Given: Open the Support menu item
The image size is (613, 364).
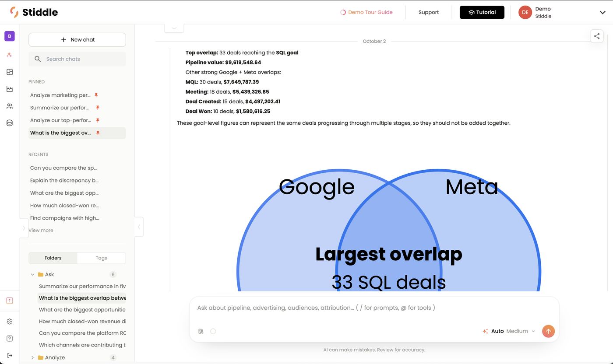Looking at the screenshot, I should (x=429, y=12).
